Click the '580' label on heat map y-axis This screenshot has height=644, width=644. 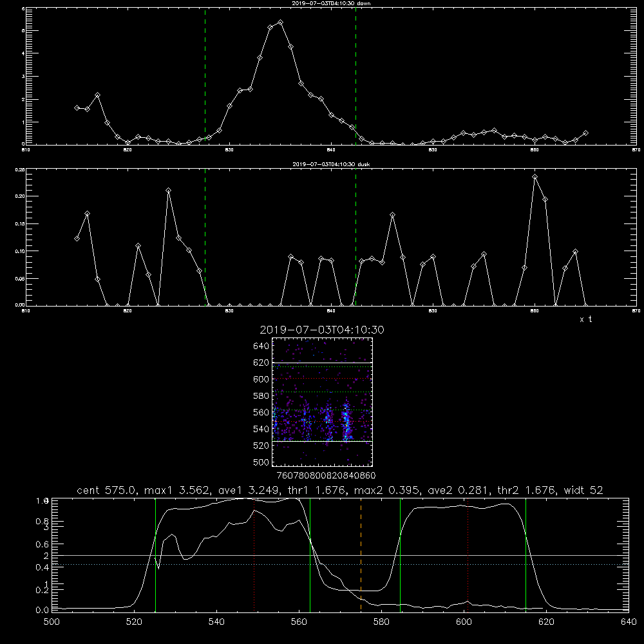click(x=261, y=396)
